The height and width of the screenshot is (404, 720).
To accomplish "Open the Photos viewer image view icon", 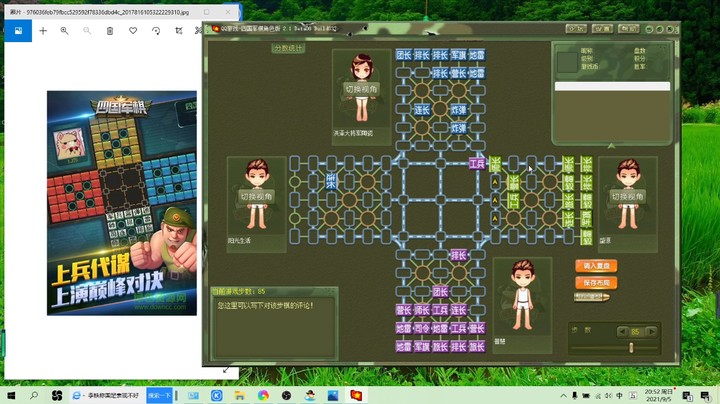I will pos(18,31).
